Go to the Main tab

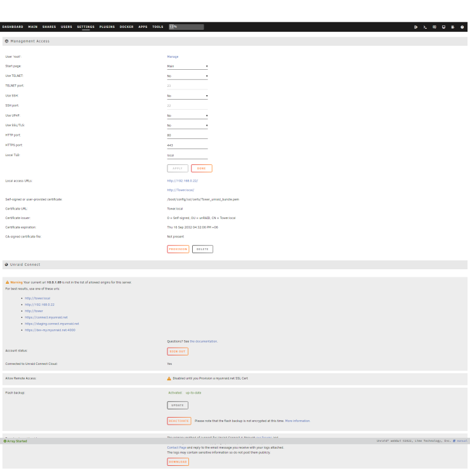point(33,27)
